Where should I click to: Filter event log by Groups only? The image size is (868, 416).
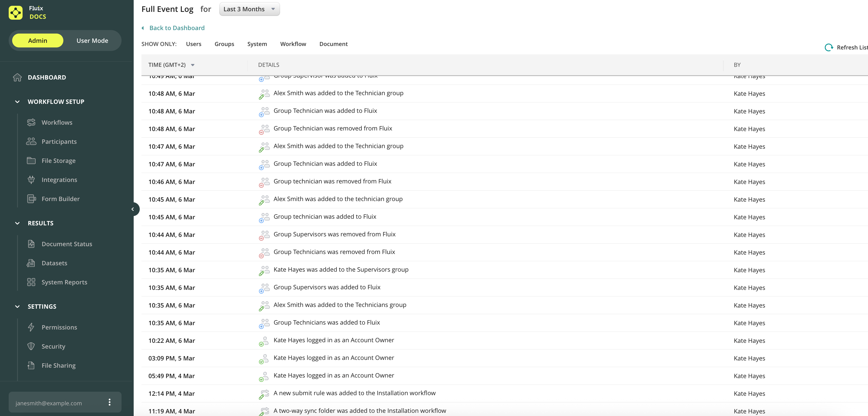pyautogui.click(x=224, y=44)
